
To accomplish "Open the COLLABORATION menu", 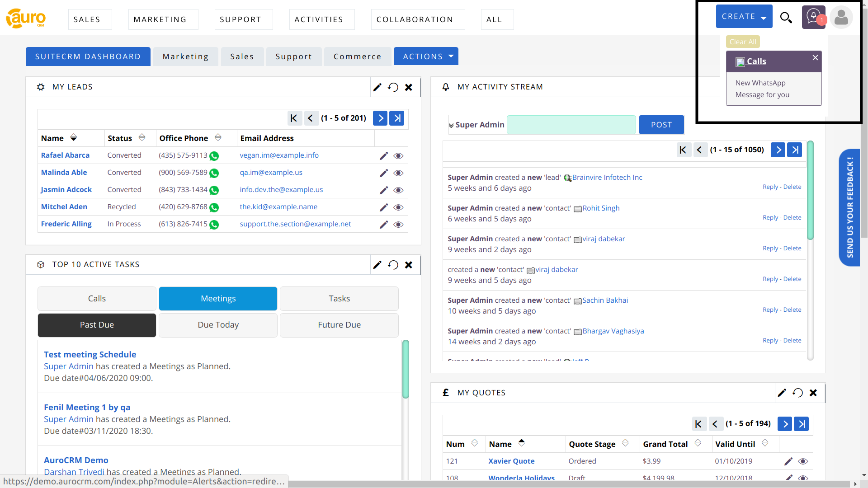I will 418,19.
